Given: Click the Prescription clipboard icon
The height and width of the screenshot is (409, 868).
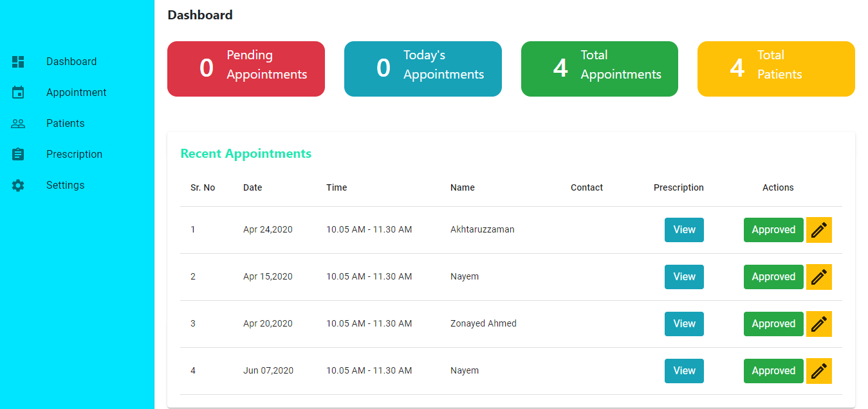Looking at the screenshot, I should [x=18, y=155].
